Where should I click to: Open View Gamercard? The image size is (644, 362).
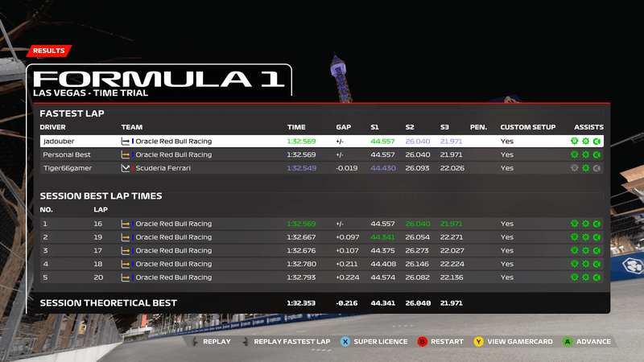[x=520, y=341]
